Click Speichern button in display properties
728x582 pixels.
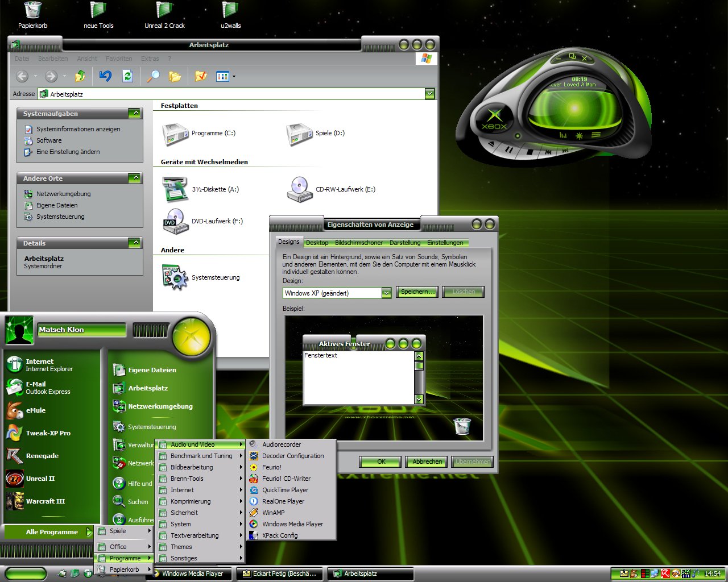[417, 292]
